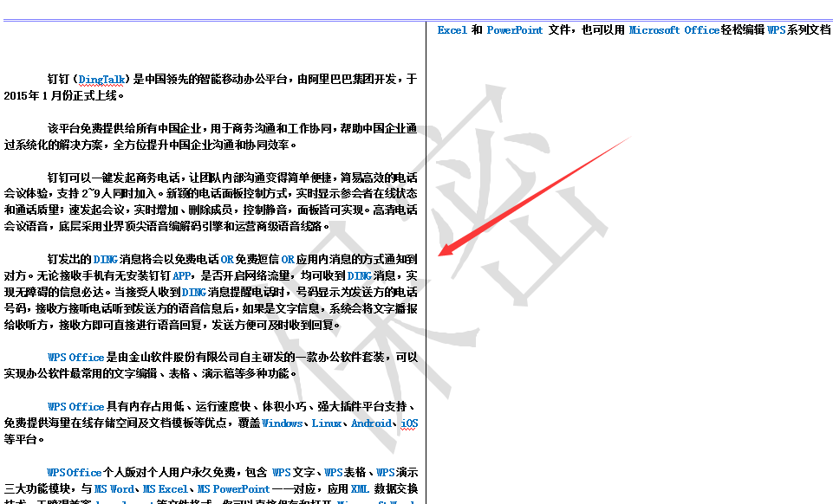Click WPS Office before 具有内存占用低
Screen dimensions: 833x504
click(x=75, y=407)
